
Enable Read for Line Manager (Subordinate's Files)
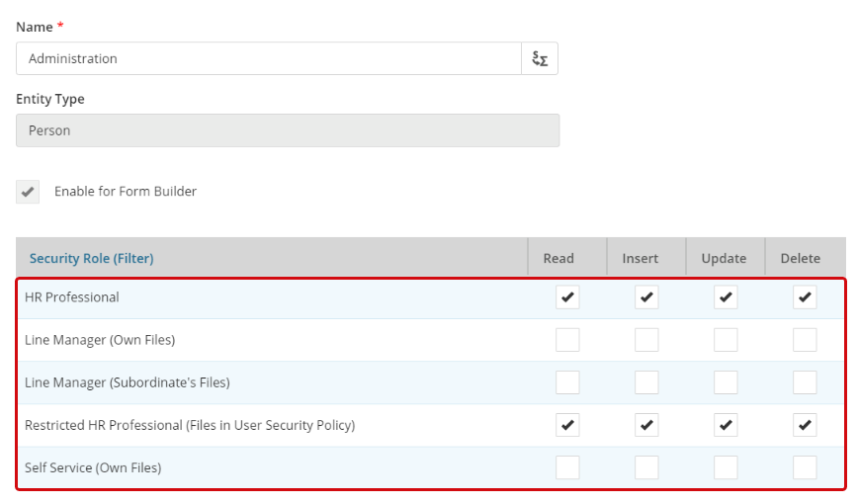[567, 382]
